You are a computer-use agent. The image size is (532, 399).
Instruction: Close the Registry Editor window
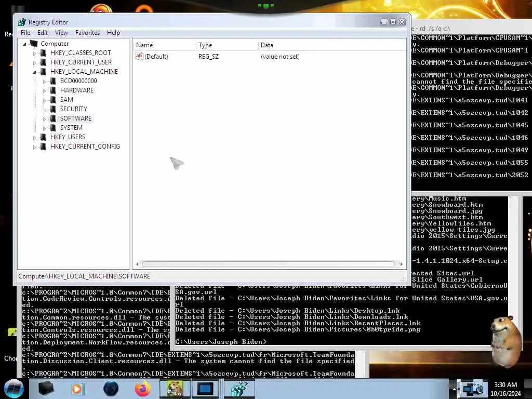(x=402, y=22)
